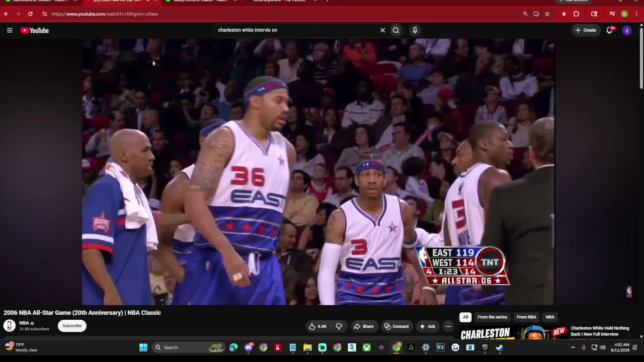Show hidden system tray icons
644x362 pixels.
573,347
